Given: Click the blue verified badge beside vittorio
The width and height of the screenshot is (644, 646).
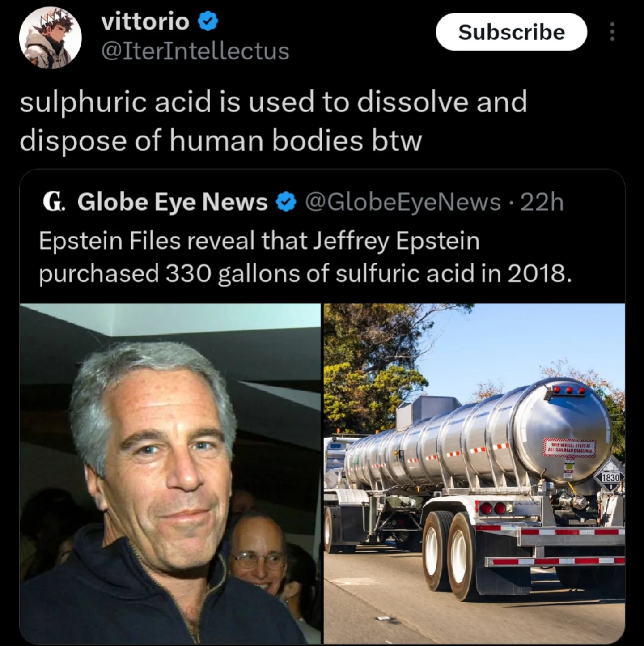Looking at the screenshot, I should [x=208, y=21].
